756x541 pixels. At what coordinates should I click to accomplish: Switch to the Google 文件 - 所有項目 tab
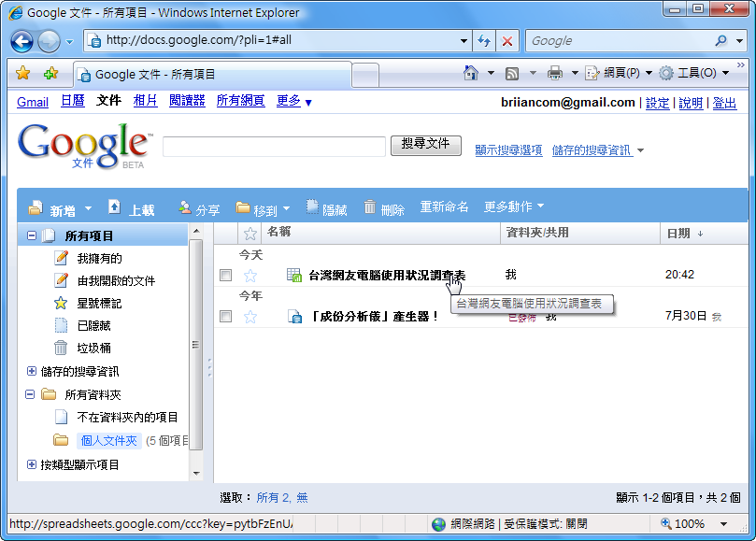(x=212, y=75)
